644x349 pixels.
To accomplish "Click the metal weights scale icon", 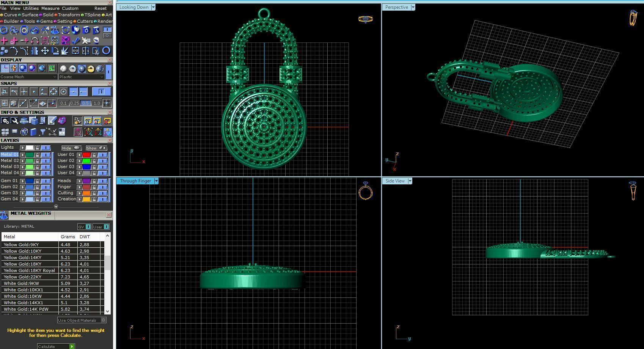I will [x=4, y=215].
